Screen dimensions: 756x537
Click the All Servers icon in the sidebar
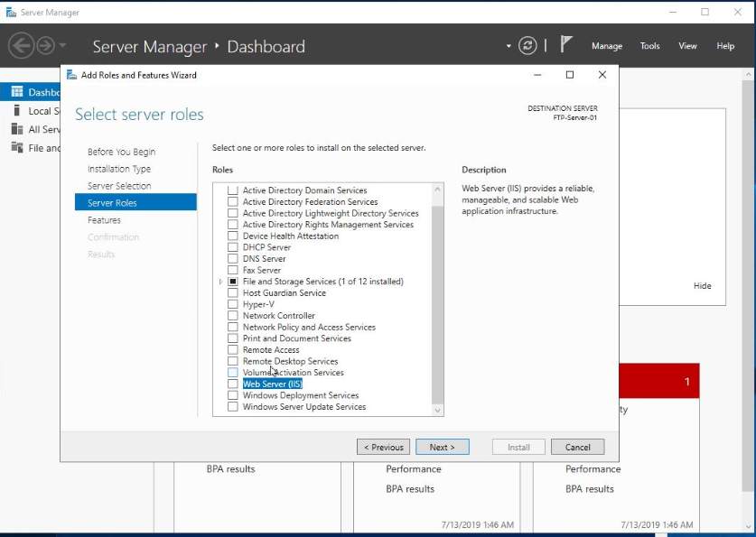tap(17, 129)
